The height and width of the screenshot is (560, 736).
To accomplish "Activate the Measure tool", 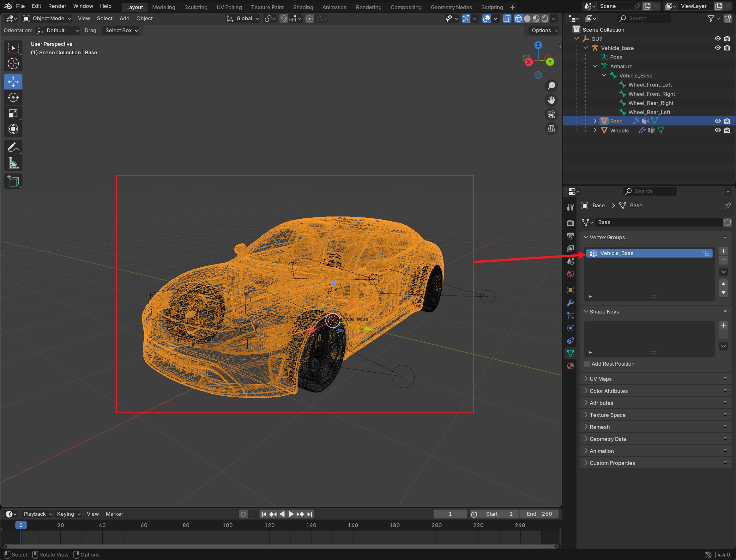I will tap(13, 163).
